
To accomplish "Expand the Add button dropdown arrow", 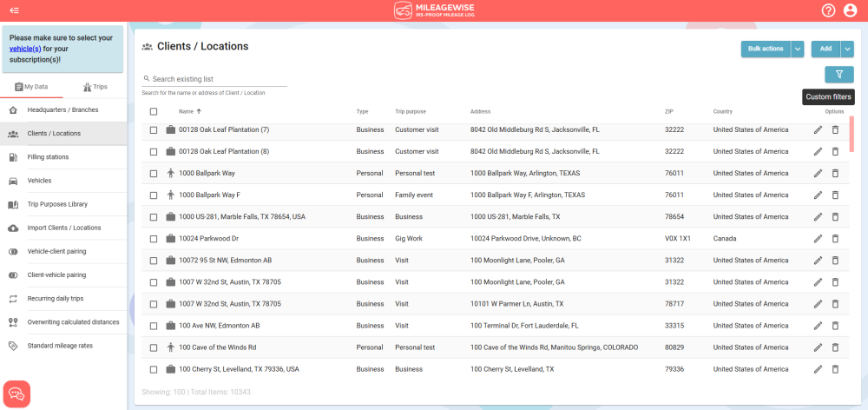I will tap(847, 50).
